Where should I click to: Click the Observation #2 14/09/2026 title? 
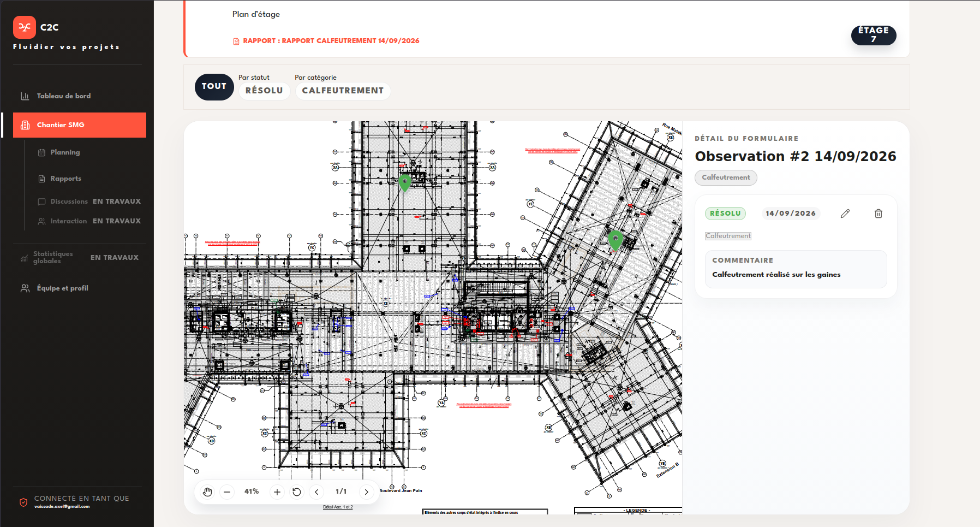(x=796, y=157)
